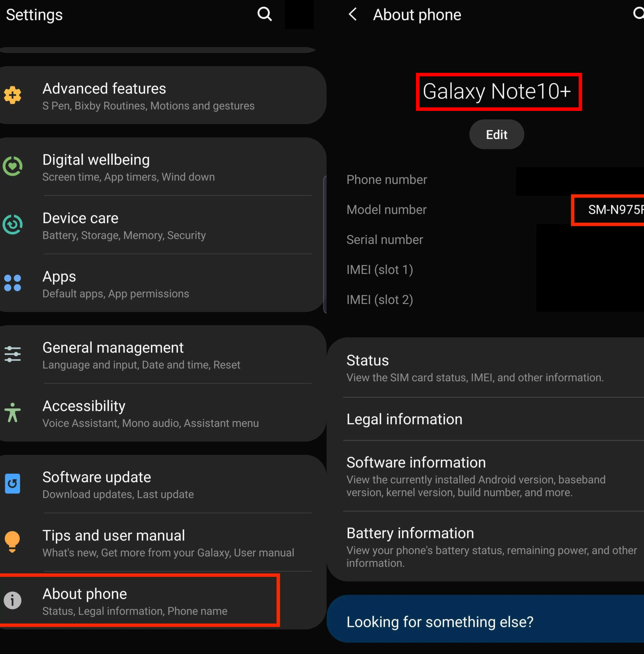Tap the Edit button under device name
Viewport: 644px width, 654px height.
coord(497,135)
